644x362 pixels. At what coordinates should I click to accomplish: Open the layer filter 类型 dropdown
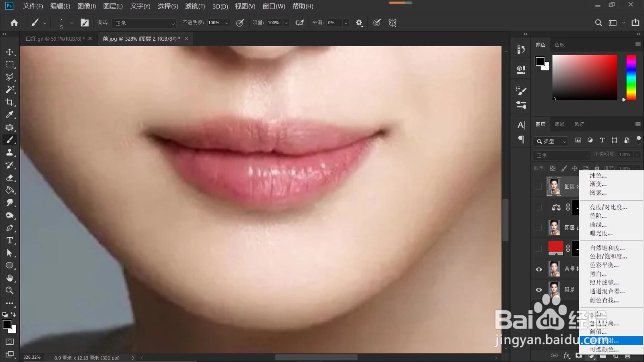pyautogui.click(x=551, y=141)
